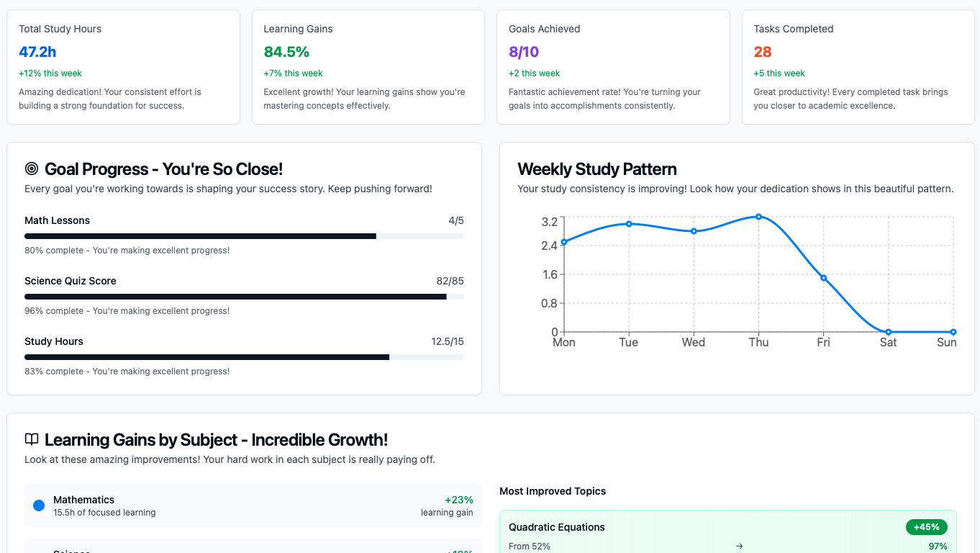Click the Weekly Study Pattern heading

(x=597, y=169)
